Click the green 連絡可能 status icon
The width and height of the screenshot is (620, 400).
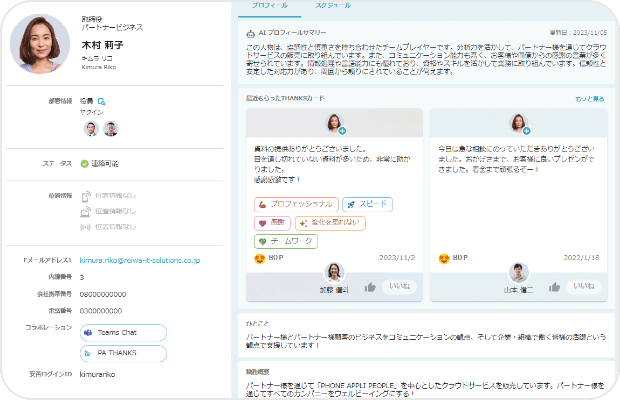(x=85, y=163)
